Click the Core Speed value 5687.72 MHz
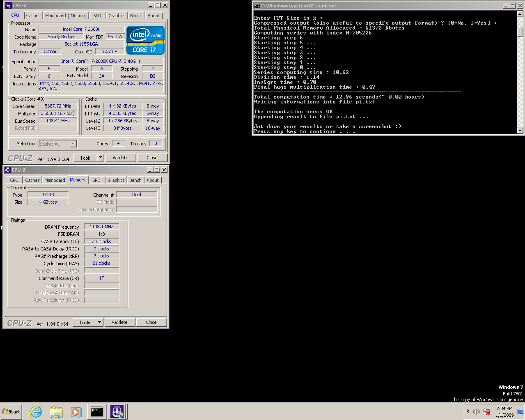525x420 pixels. (58, 106)
